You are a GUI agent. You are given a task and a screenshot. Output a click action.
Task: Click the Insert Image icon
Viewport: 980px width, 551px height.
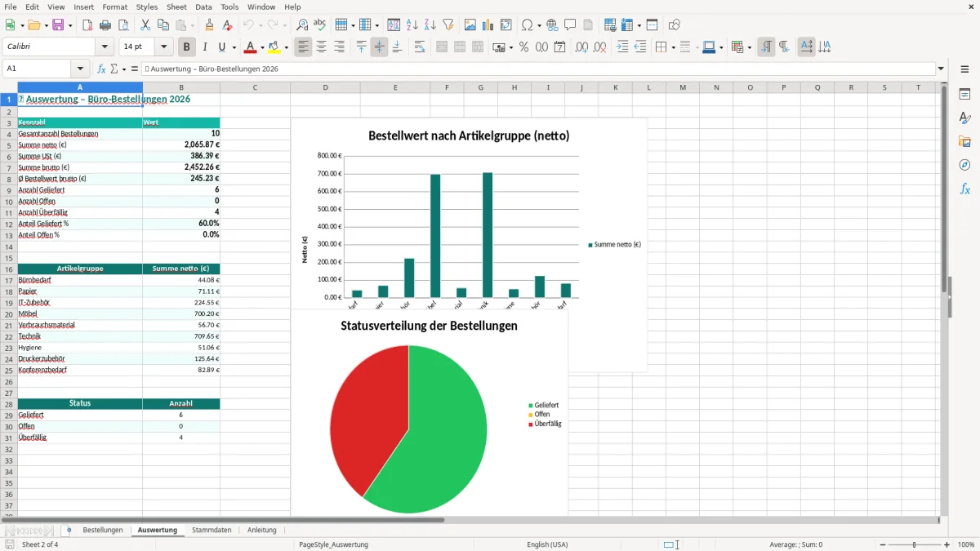tap(470, 25)
